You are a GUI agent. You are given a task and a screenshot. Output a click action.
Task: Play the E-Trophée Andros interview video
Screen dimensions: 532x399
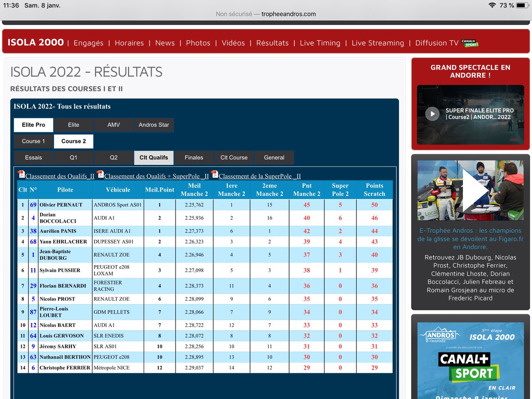(474, 190)
